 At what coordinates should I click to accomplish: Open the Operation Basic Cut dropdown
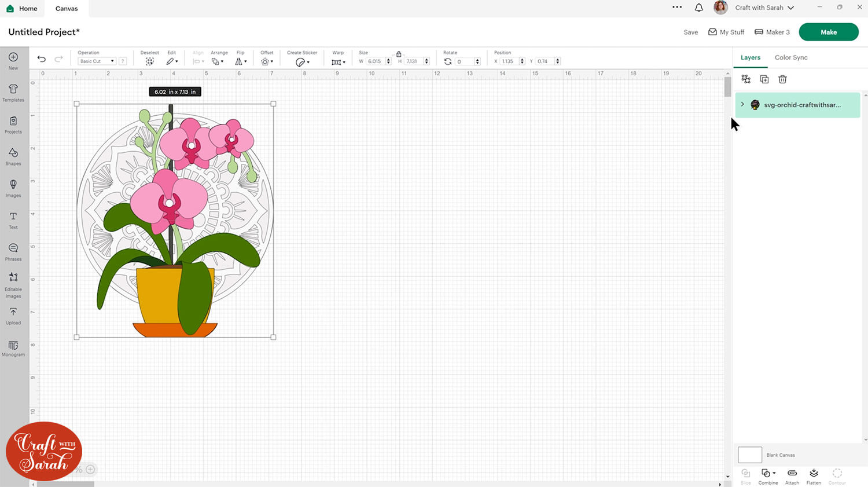point(97,61)
